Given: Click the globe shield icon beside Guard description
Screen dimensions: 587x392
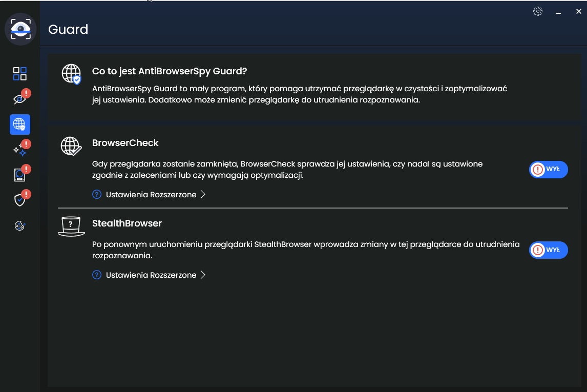Looking at the screenshot, I should pos(71,74).
